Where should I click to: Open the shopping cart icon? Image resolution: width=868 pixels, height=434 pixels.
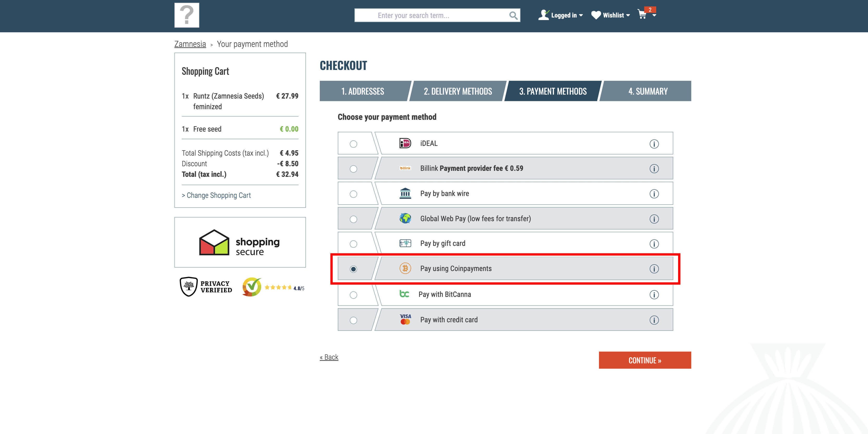tap(642, 15)
